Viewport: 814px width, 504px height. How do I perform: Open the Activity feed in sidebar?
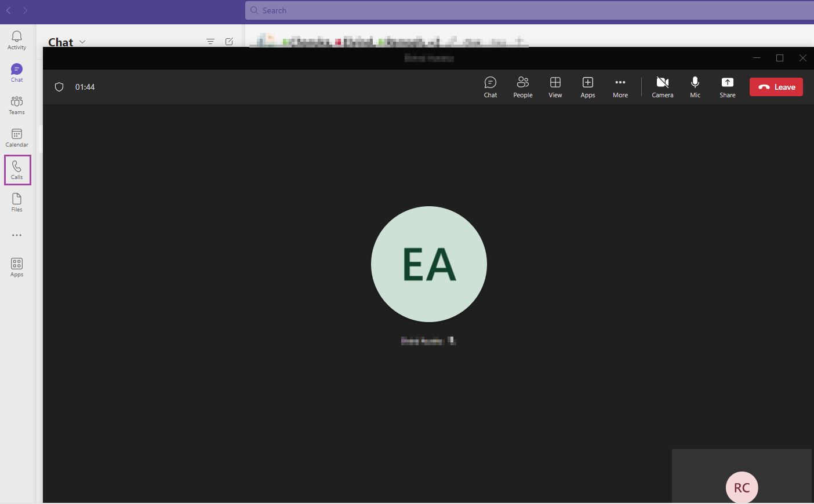pyautogui.click(x=17, y=41)
